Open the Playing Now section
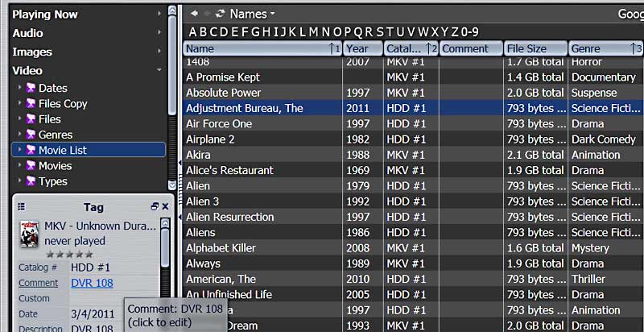This screenshot has width=644, height=332. pyautogui.click(x=45, y=14)
